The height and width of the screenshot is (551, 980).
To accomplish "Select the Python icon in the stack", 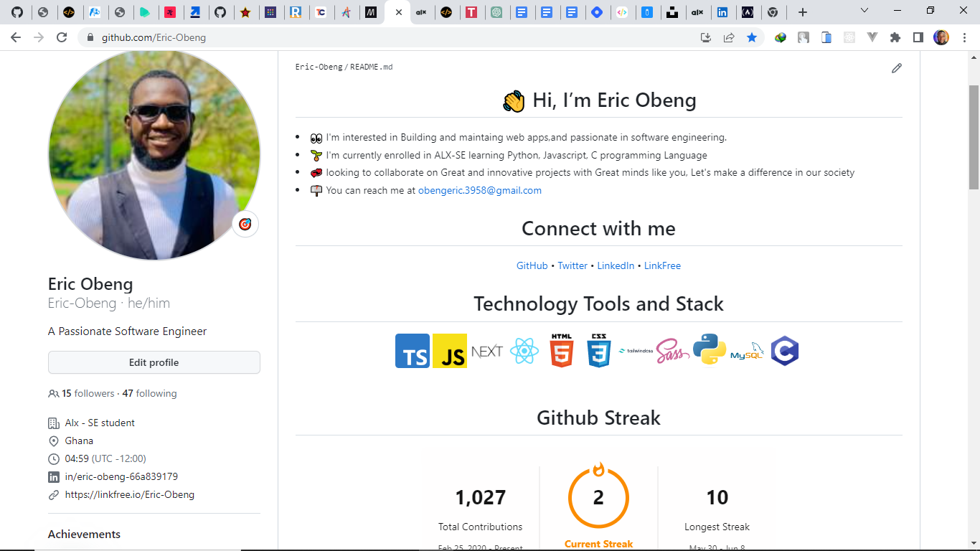I will pyautogui.click(x=710, y=351).
